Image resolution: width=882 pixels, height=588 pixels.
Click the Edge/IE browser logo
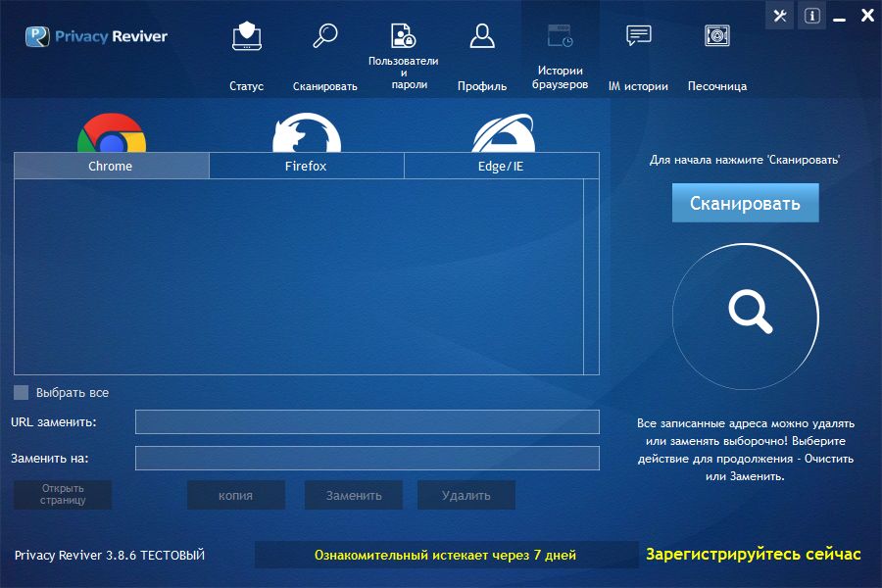coord(503,133)
